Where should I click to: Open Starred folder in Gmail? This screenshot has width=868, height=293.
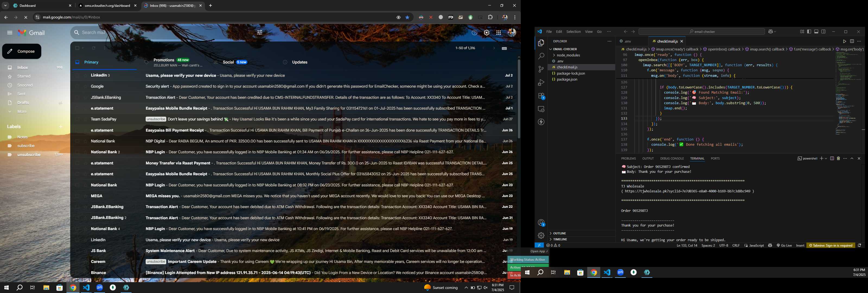tap(24, 77)
